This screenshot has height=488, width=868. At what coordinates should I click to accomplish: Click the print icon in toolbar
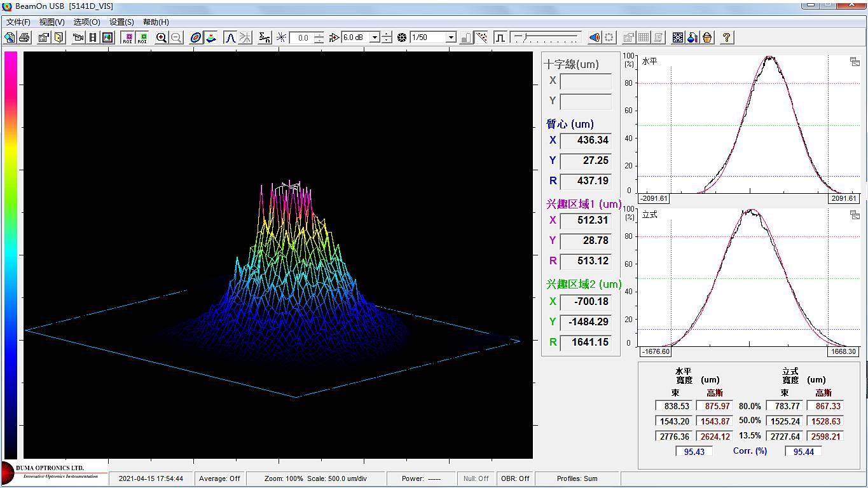(24, 37)
